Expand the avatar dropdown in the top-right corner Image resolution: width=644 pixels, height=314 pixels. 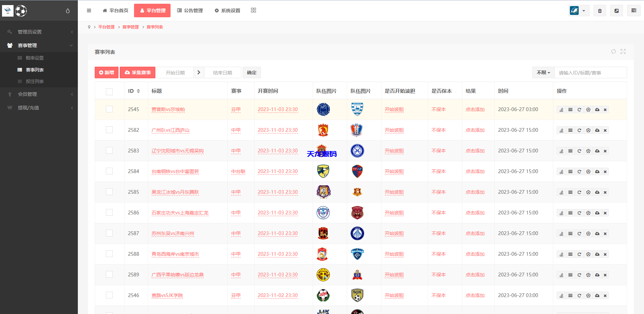(x=584, y=11)
